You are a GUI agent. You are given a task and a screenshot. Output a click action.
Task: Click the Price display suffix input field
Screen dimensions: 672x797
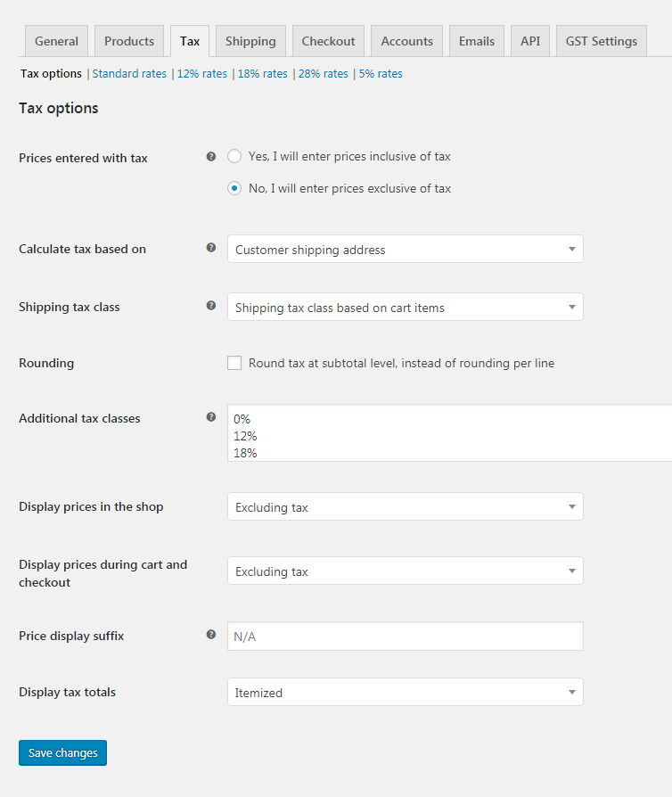click(405, 637)
